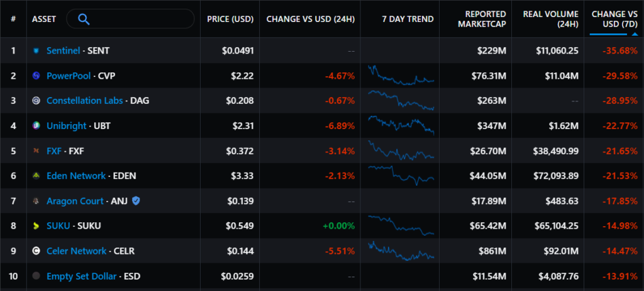
Task: Sort by Change vs USD (24H) header
Action: (x=311, y=19)
